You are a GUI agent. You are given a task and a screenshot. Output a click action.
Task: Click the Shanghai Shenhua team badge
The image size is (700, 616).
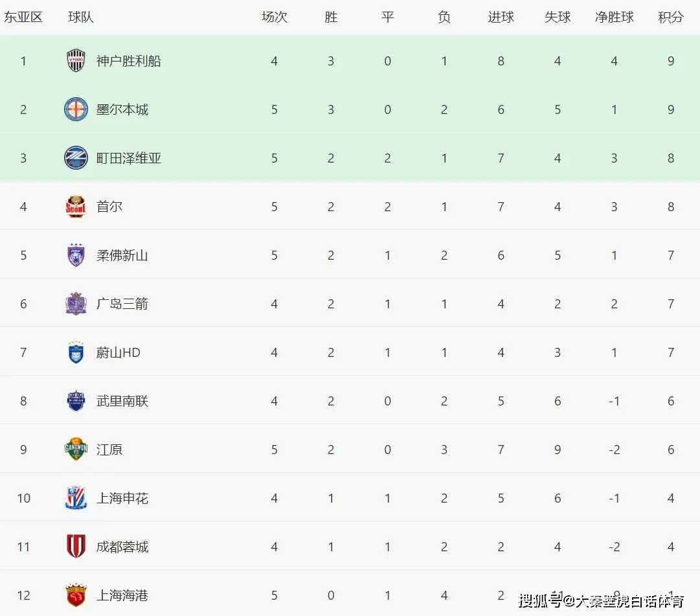(x=76, y=498)
